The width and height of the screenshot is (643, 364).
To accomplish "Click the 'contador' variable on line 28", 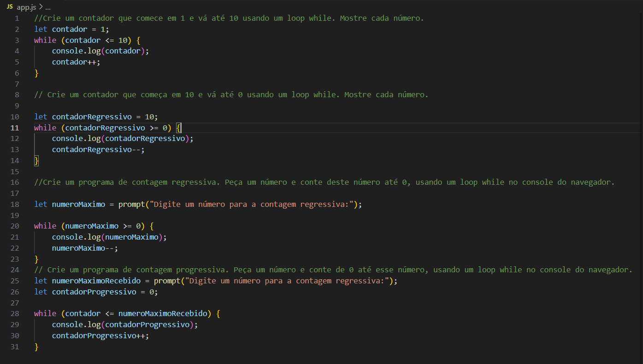I will pos(83,313).
